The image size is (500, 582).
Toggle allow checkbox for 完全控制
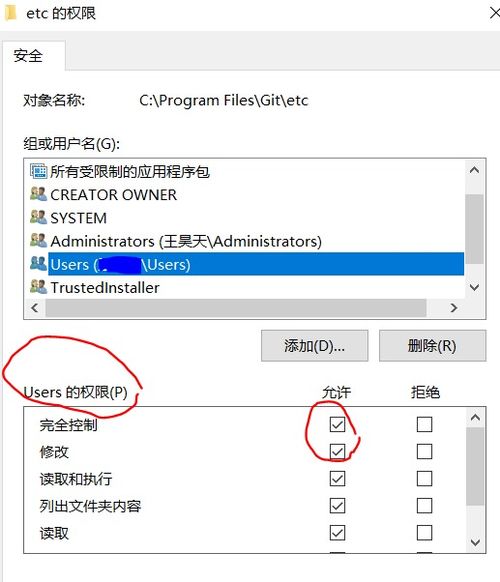[337, 424]
